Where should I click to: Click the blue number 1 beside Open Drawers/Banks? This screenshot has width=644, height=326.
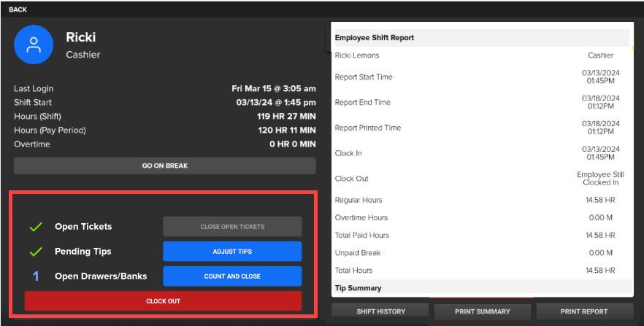pyautogui.click(x=35, y=276)
